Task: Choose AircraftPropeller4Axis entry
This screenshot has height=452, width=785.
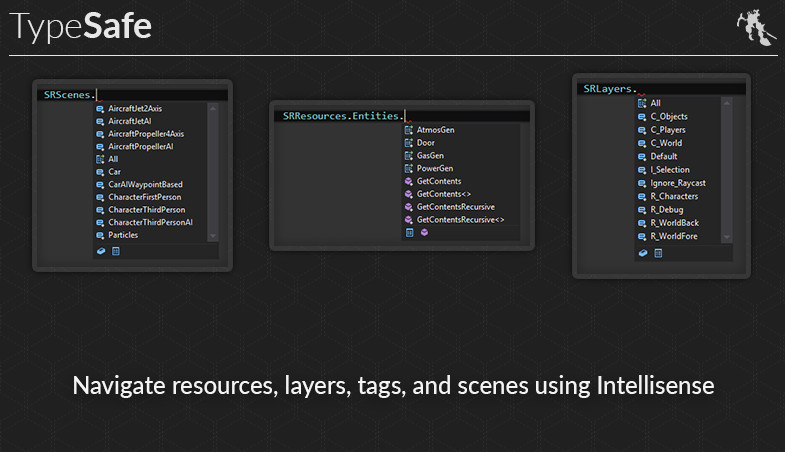Action: pos(146,134)
